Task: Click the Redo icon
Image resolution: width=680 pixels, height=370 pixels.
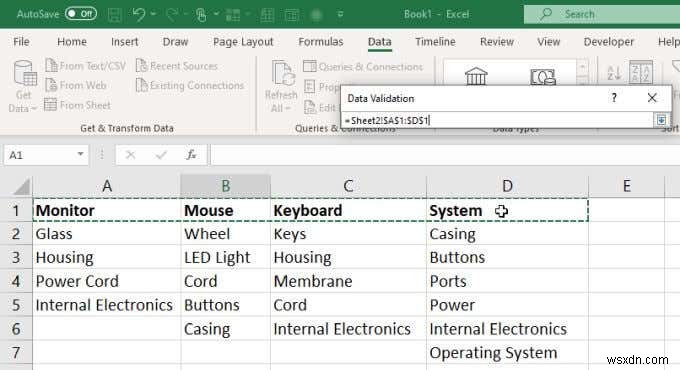Action: [172, 15]
